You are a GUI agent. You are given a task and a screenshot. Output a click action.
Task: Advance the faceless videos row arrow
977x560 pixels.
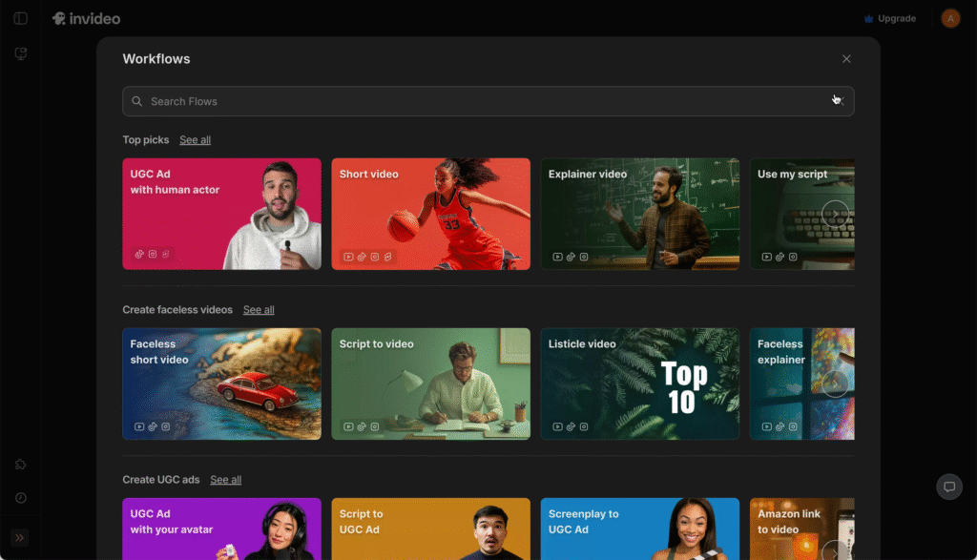click(x=835, y=384)
